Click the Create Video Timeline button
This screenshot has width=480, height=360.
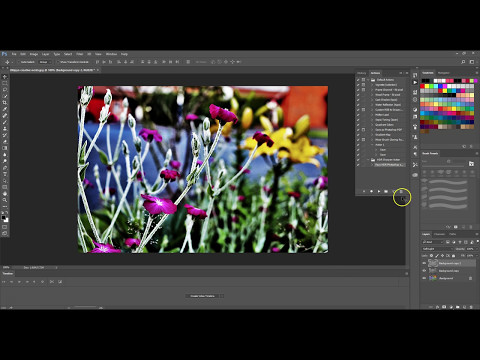point(203,296)
